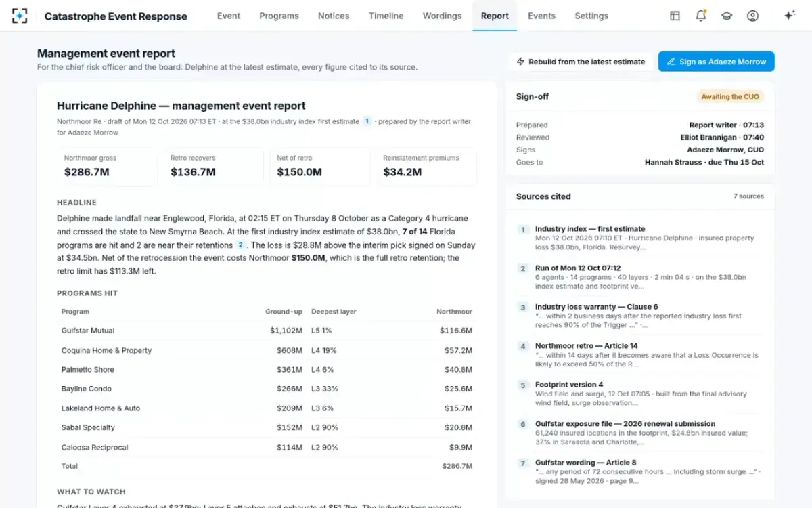Switch to the Programs tab
The image size is (812, 508).
[279, 16]
